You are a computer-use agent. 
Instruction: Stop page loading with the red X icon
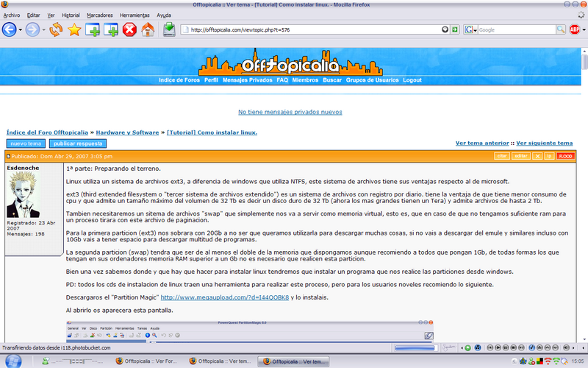129,30
